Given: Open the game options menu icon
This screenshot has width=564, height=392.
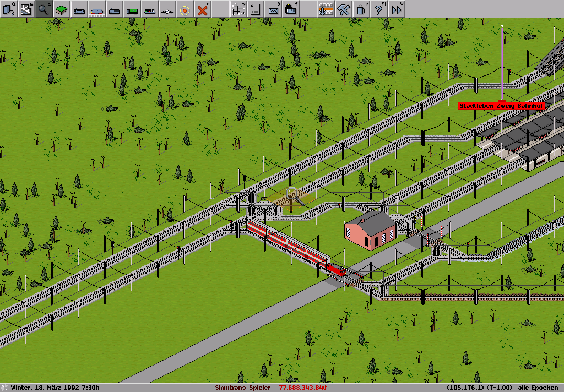Looking at the screenshot, I should pyautogui.click(x=8, y=9).
